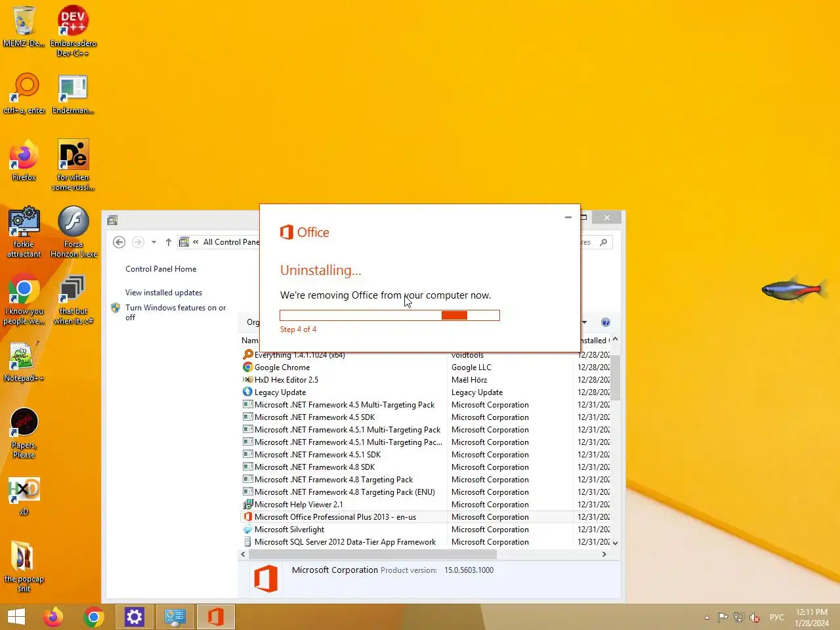The width and height of the screenshot is (840, 630).
Task: Go back in Control Panel navigation
Action: pyautogui.click(x=119, y=242)
